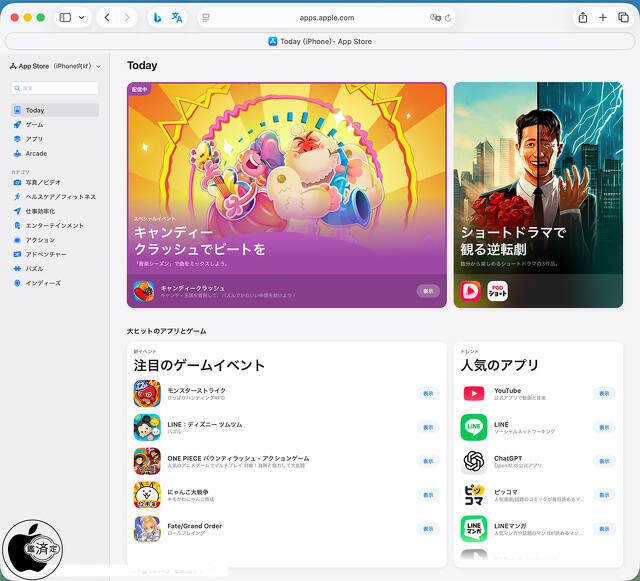
Task: Click 表示 button for キャンディークラッシュ
Action: (x=428, y=291)
